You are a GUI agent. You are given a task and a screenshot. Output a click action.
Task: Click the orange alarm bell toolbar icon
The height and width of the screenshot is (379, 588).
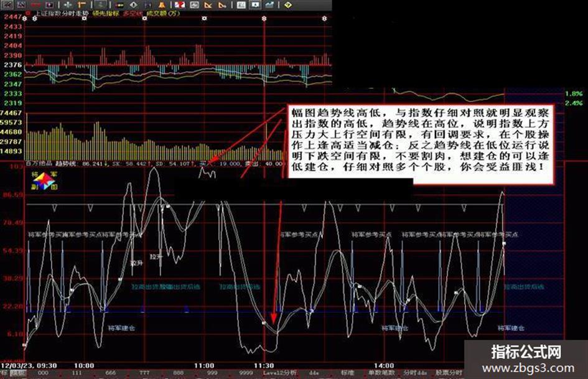tap(162, 5)
